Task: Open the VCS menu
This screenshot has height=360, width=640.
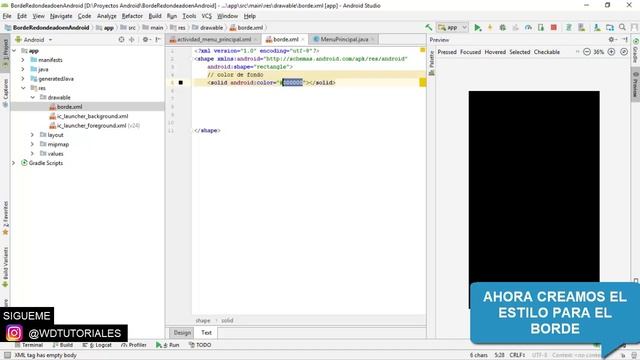Action: (207, 16)
